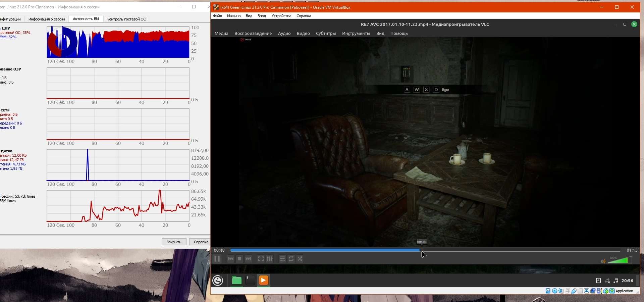Image resolution: width=644 pixels, height=302 pixels.
Task: Click VirtualBox network adapter indicator
Action: click(x=567, y=291)
